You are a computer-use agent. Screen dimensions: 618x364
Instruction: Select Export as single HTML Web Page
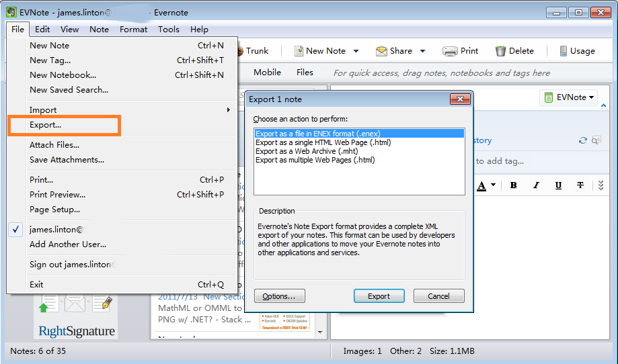pyautogui.click(x=359, y=142)
